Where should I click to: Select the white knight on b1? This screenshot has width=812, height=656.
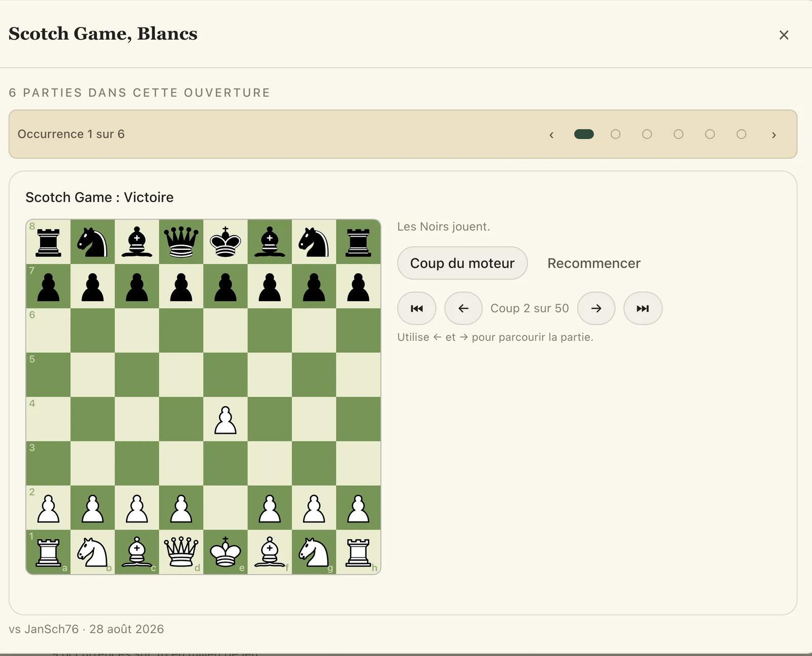tap(92, 552)
